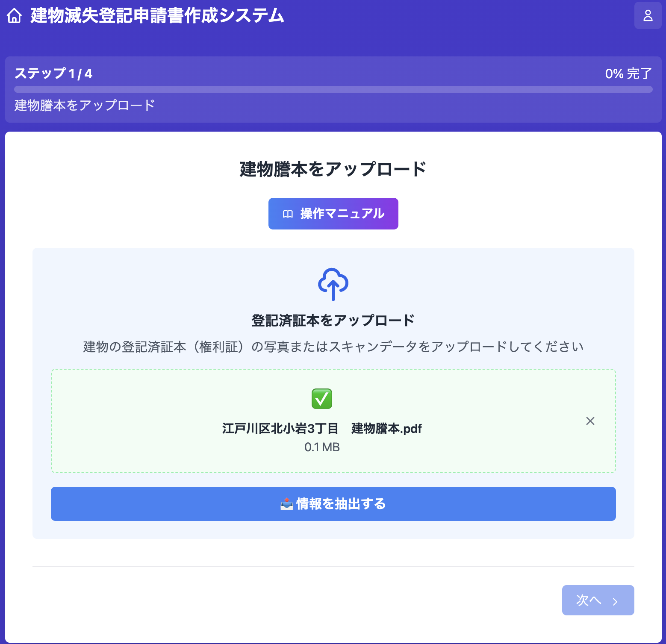This screenshot has height=644, width=666.
Task: Select the book icon on the manual button
Action: coord(288,213)
